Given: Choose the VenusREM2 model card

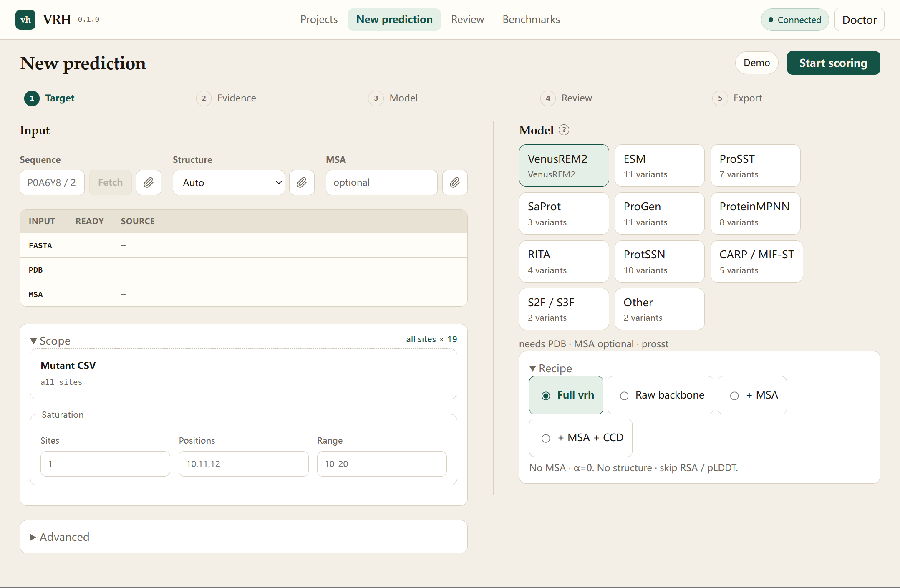Looking at the screenshot, I should (x=564, y=165).
